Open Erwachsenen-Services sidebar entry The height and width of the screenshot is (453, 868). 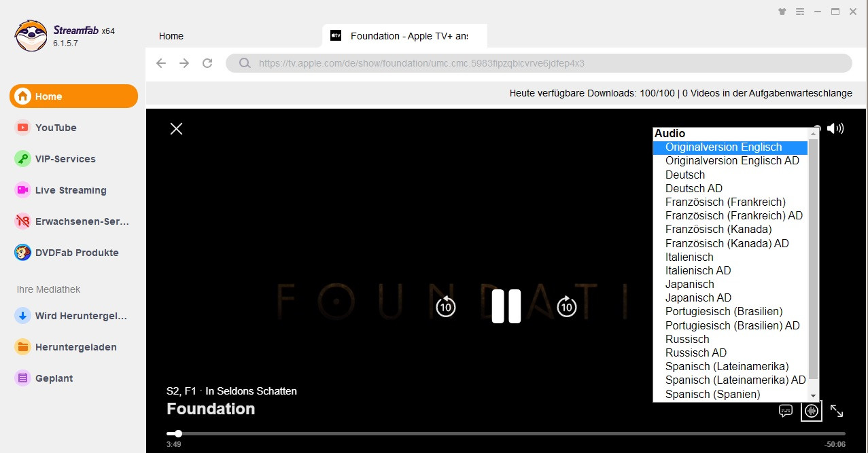(73, 221)
